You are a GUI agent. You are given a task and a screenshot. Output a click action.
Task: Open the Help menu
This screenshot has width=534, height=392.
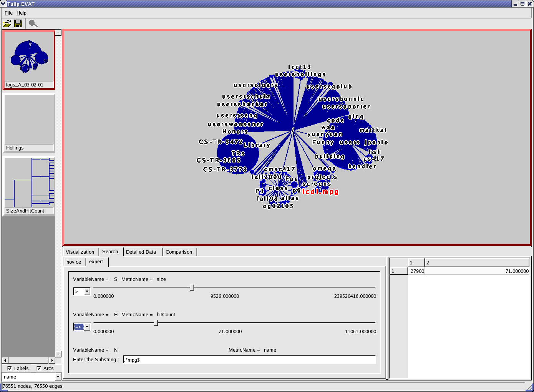(x=22, y=13)
